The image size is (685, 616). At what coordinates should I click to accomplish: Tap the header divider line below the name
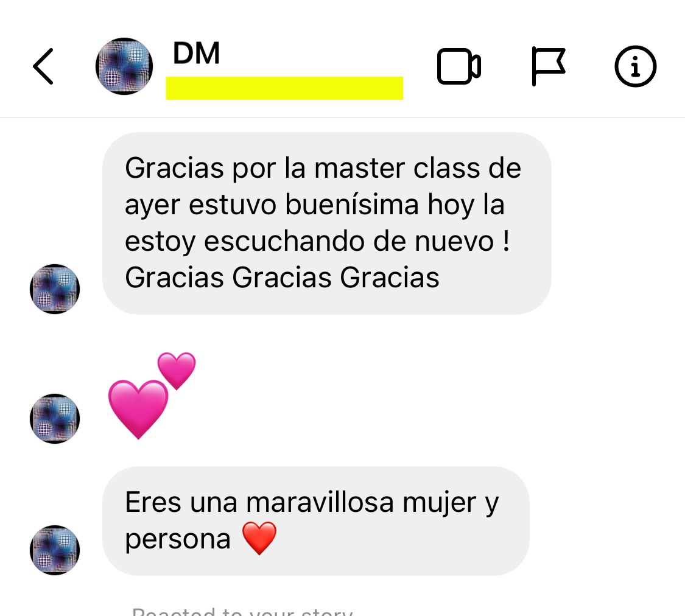pos(342,117)
